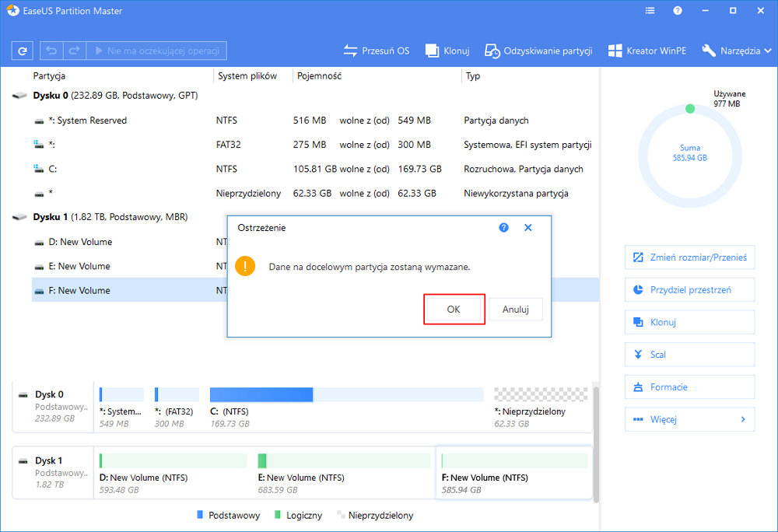Close the Ostrzeżenie warning dialog
Viewport: 778px width, 532px height.
[x=528, y=228]
